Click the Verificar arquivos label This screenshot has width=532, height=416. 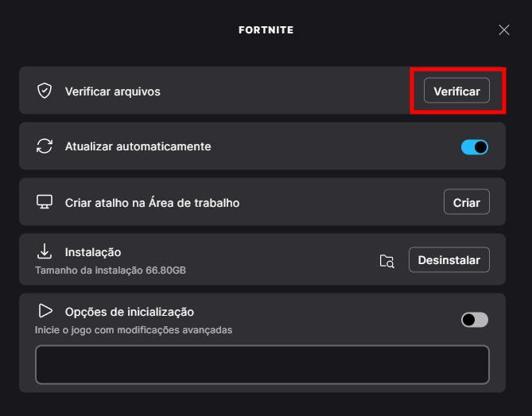point(112,91)
